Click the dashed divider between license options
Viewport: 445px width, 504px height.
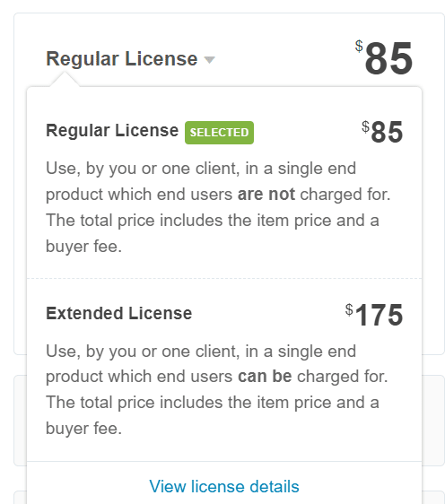pos(224,278)
